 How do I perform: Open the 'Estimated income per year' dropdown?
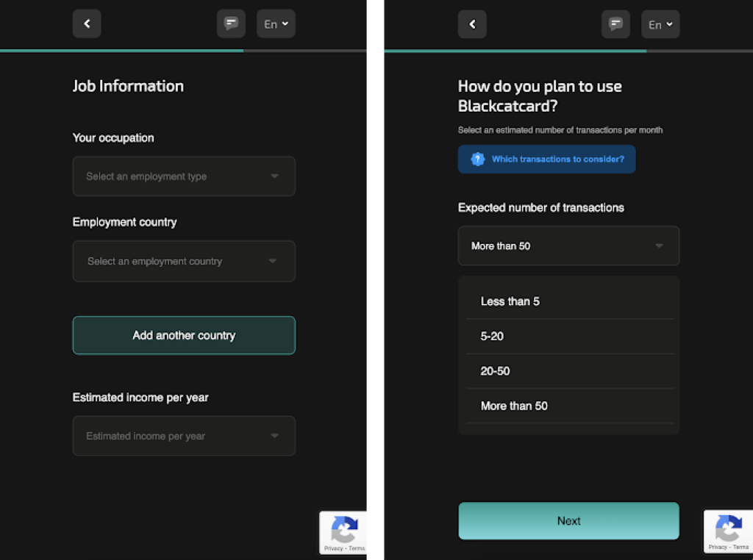(x=184, y=436)
